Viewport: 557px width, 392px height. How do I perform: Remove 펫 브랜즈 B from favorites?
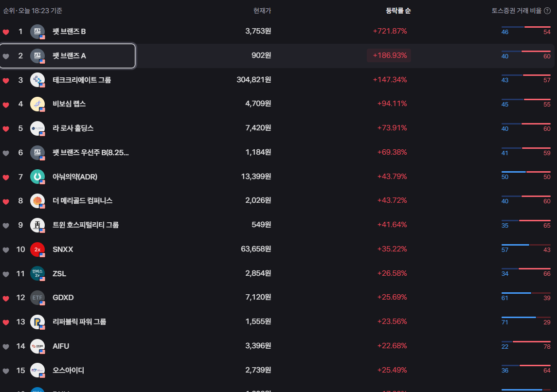coord(6,32)
